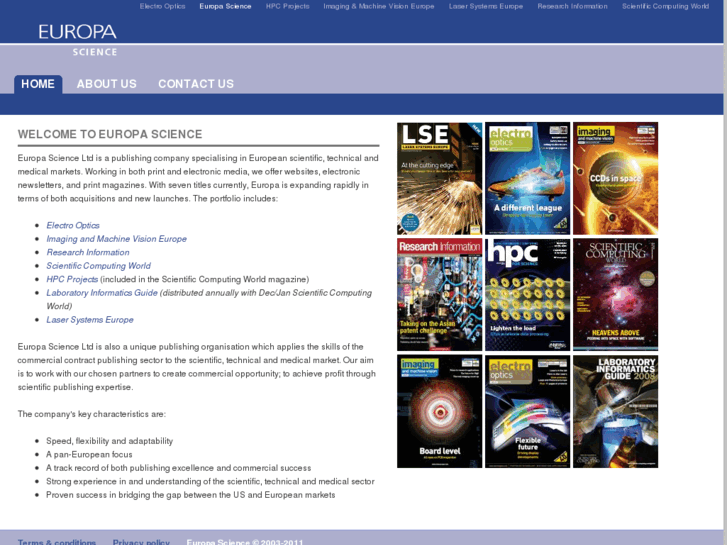Follow the HPC Projects list link
The width and height of the screenshot is (727, 545).
(x=72, y=279)
